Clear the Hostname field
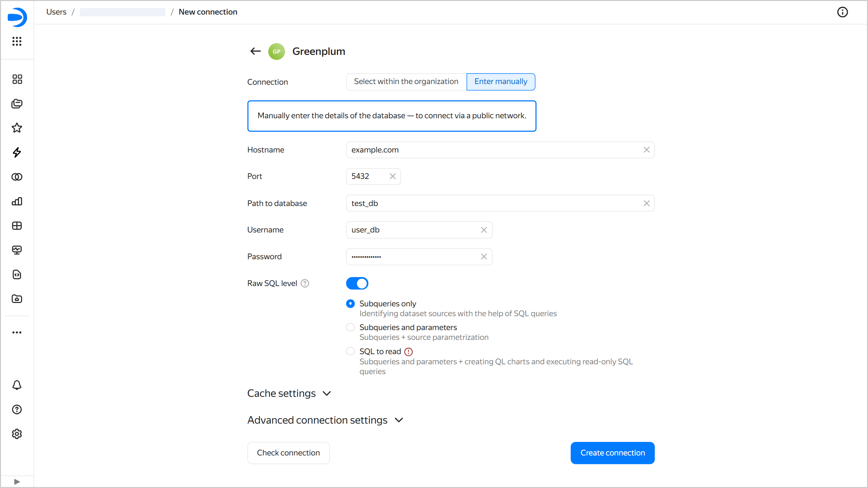Screen dimensions: 868x488 (x=647, y=150)
